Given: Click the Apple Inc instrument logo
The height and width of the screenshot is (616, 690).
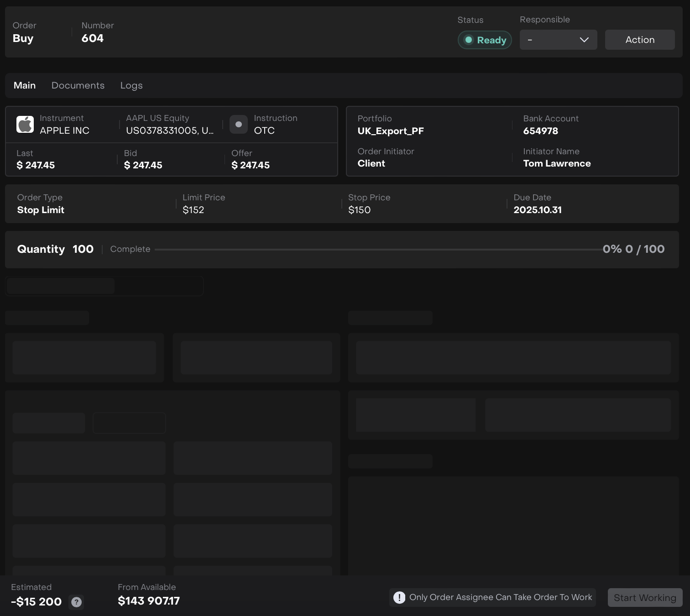Looking at the screenshot, I should point(25,124).
